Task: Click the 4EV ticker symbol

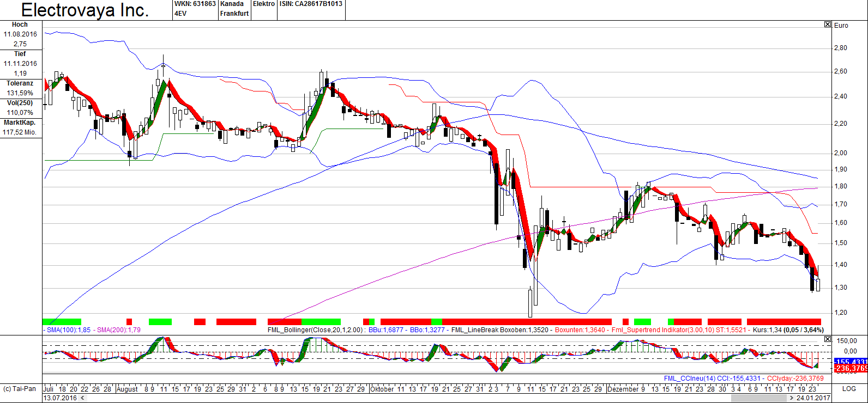Action: coord(180,14)
